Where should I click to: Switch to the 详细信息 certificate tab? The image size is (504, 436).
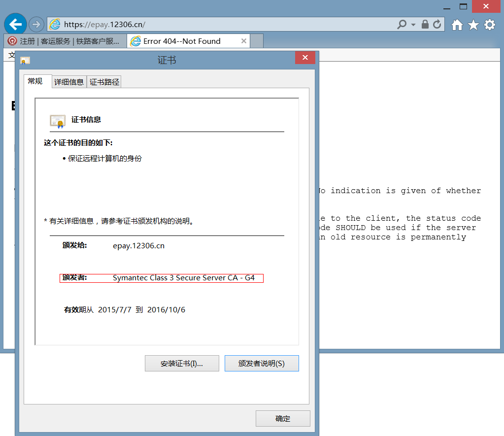(69, 82)
